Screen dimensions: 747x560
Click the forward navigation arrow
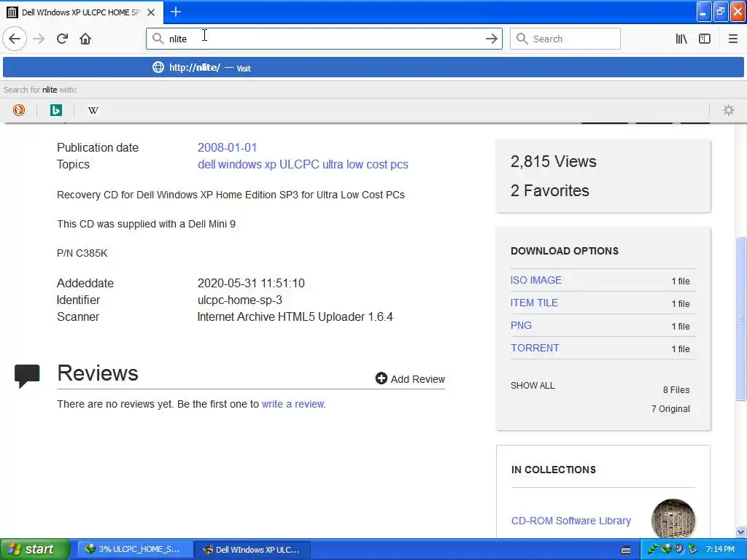click(x=39, y=39)
